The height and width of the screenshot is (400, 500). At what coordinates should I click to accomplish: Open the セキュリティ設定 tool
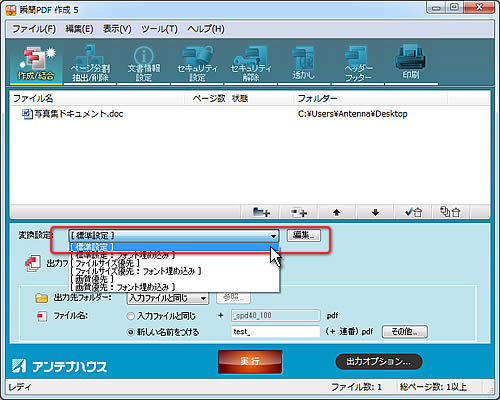tap(197, 64)
